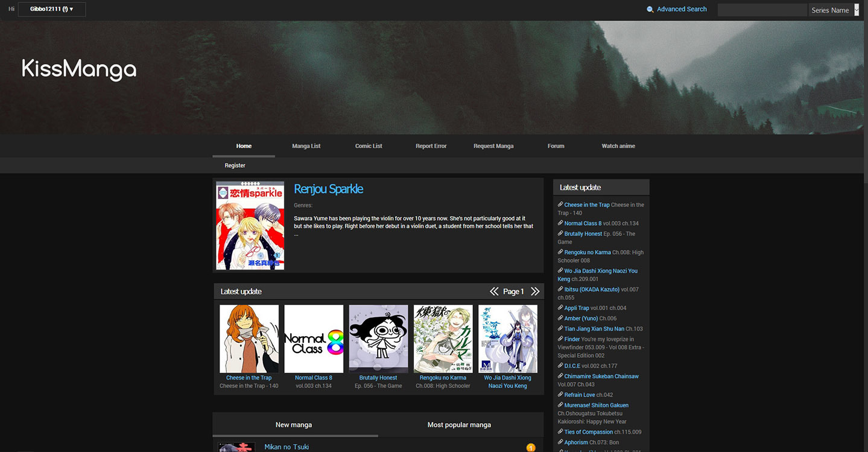Open Tian Jiang Xian Shu Nan sidebar link

[x=594, y=329]
